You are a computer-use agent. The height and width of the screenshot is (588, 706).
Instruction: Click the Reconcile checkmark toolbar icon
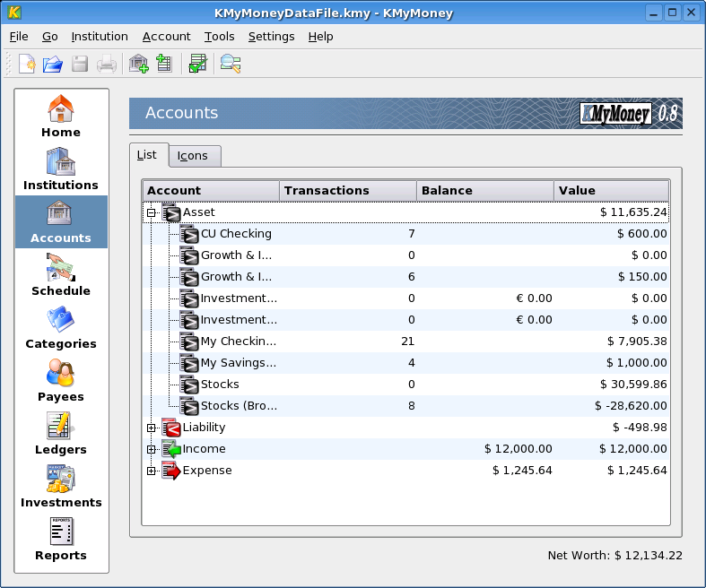197,64
